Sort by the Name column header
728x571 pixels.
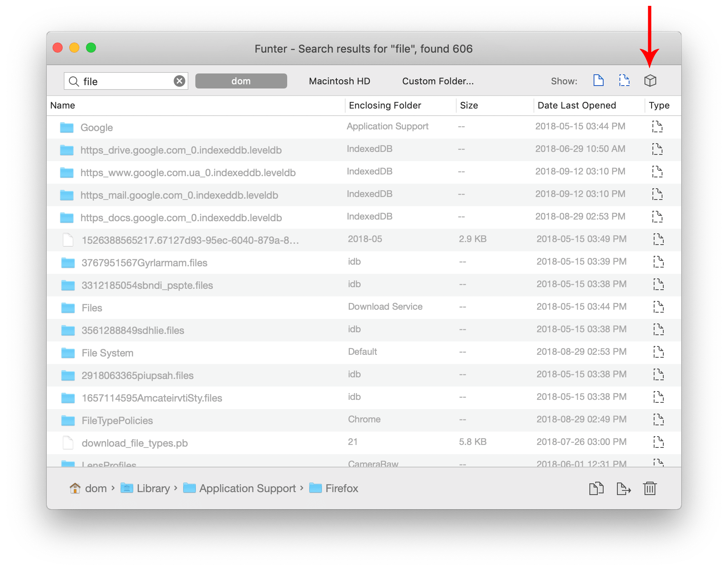coord(63,105)
